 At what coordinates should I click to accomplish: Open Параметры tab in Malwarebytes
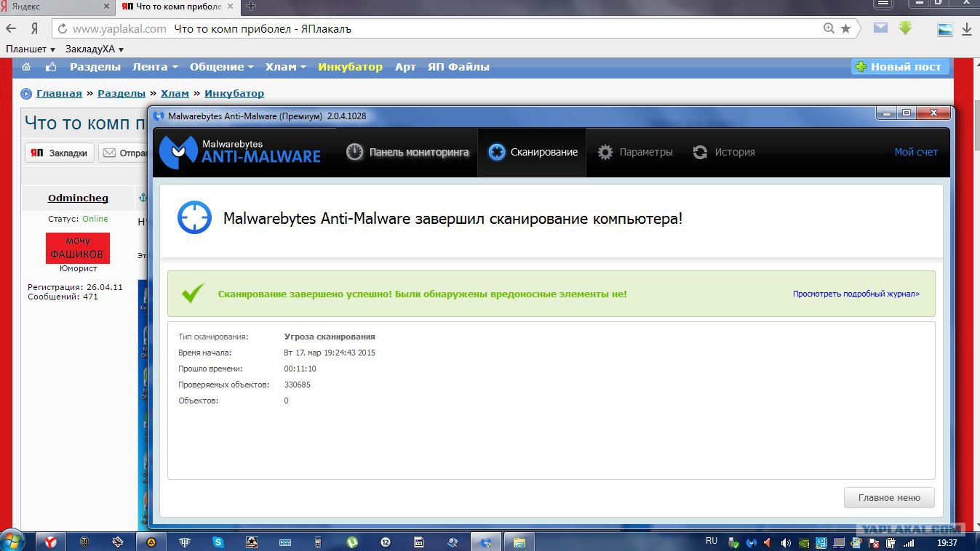coord(634,152)
